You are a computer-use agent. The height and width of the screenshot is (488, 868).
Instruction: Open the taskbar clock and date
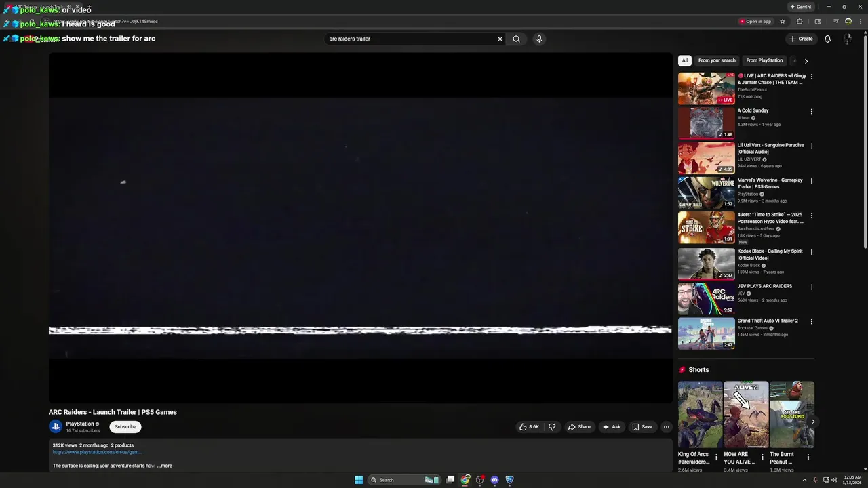point(852,480)
